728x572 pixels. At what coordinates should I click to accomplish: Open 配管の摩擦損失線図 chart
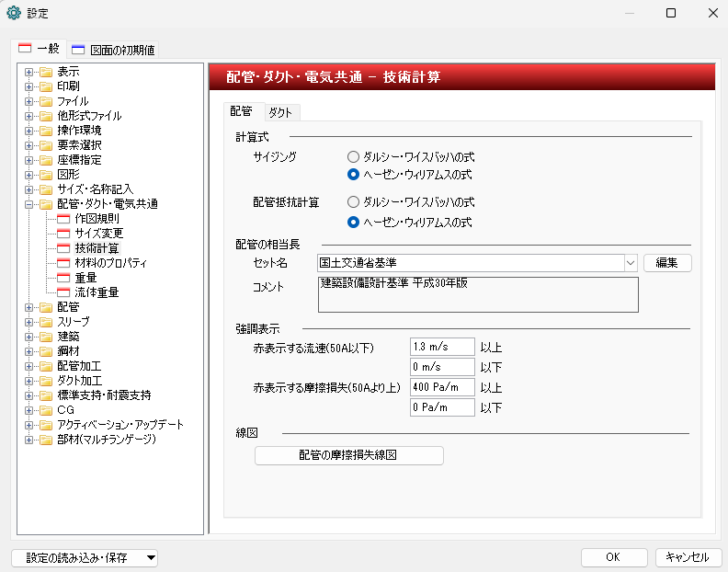[x=349, y=455]
